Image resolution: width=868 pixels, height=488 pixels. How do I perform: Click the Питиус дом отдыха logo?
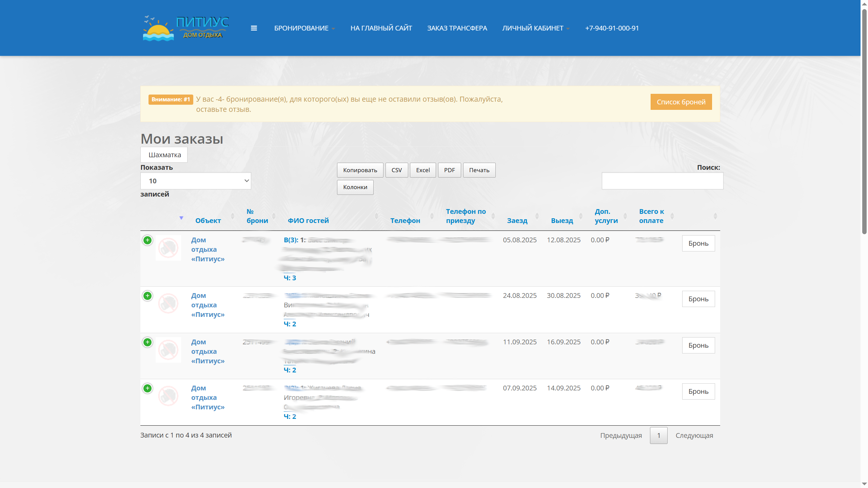[186, 28]
